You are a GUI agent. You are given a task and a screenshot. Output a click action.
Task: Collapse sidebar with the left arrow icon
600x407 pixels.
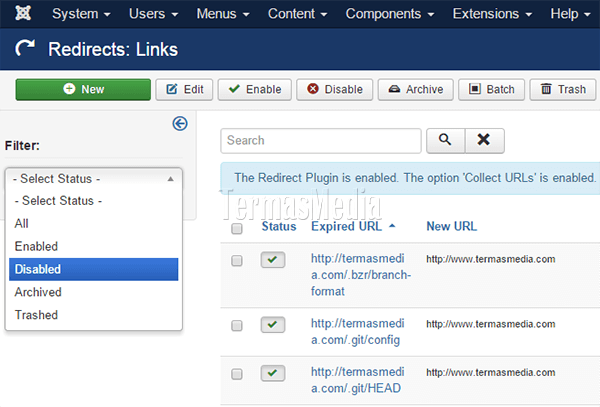click(x=180, y=124)
